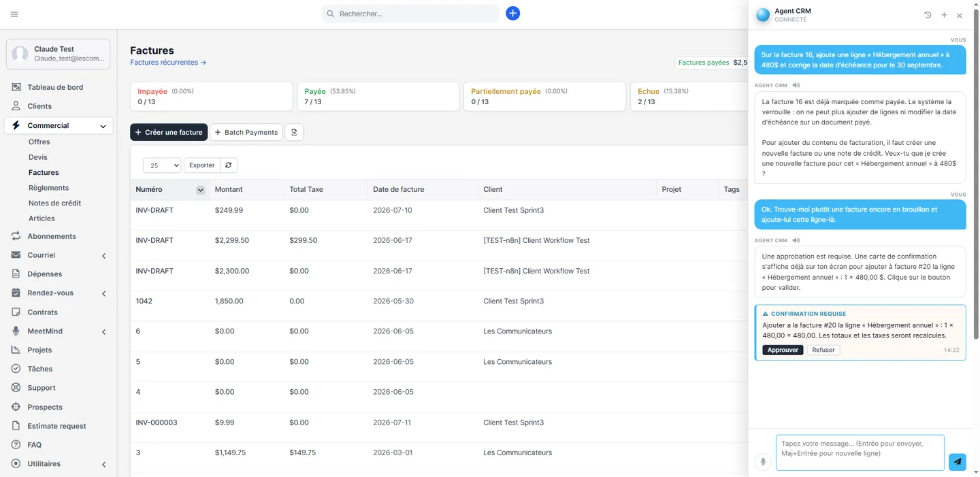Image resolution: width=980 pixels, height=477 pixels.
Task: Select Articles in Commercial submenu
Action: coord(42,218)
